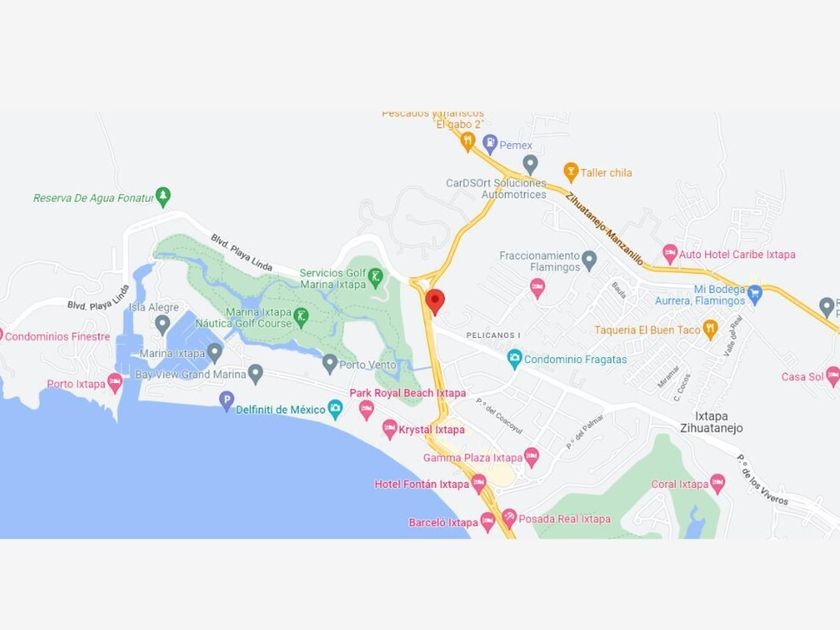Click the Auto Hotel Caribe Ixtapa marker
Viewport: 840px width, 630px height.
[670, 254]
